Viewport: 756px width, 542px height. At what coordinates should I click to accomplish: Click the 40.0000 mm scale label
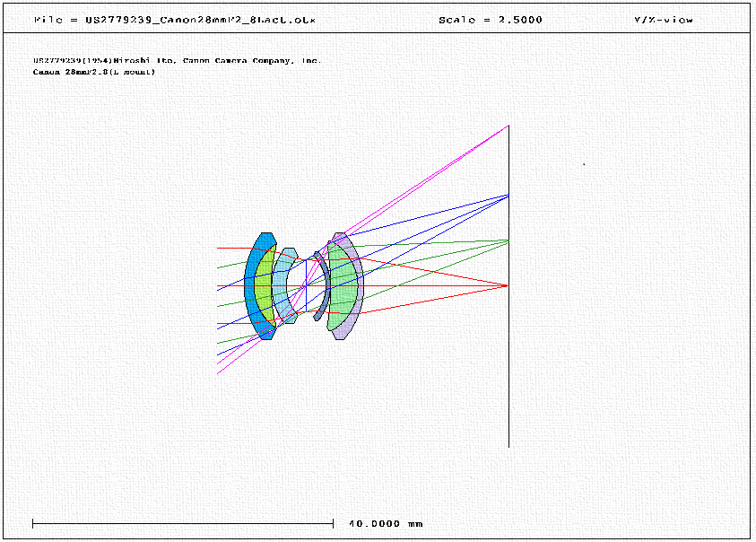click(x=386, y=524)
